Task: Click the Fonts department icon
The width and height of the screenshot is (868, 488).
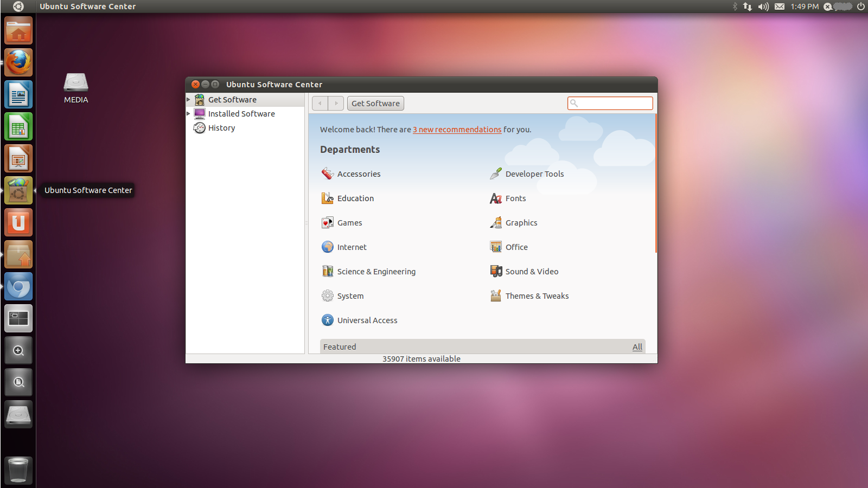Action: click(495, 198)
